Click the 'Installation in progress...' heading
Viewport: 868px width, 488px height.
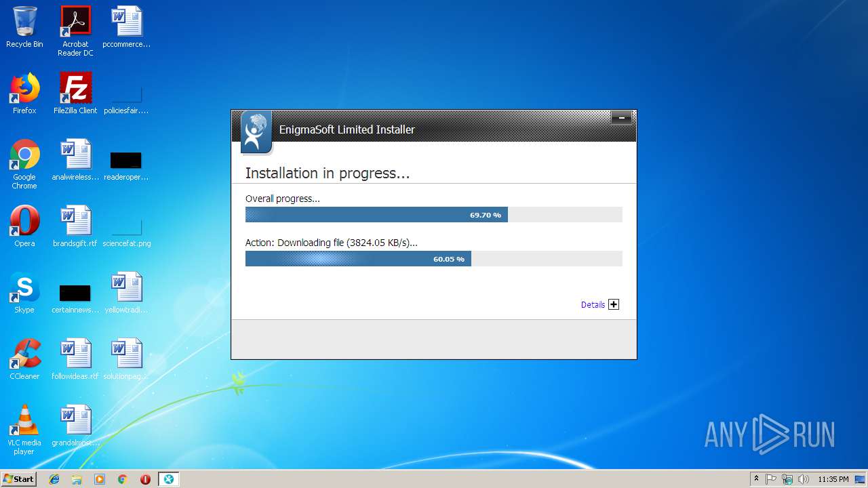click(x=328, y=174)
